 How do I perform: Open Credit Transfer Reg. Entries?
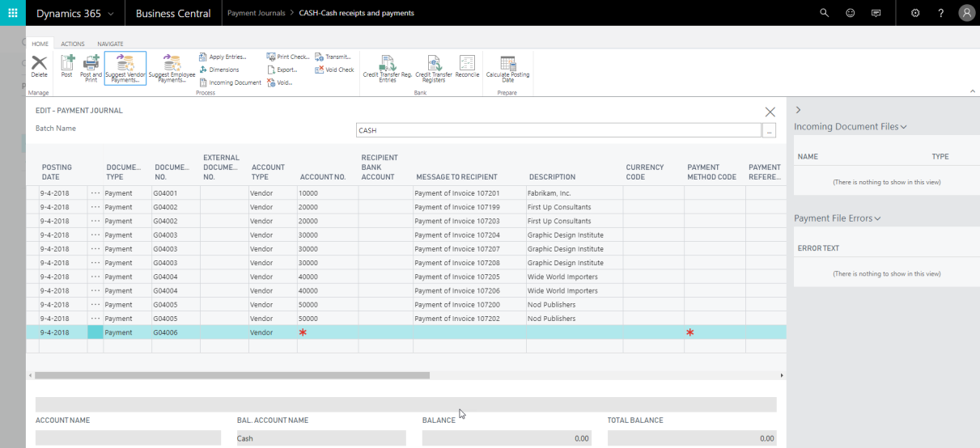[388, 69]
